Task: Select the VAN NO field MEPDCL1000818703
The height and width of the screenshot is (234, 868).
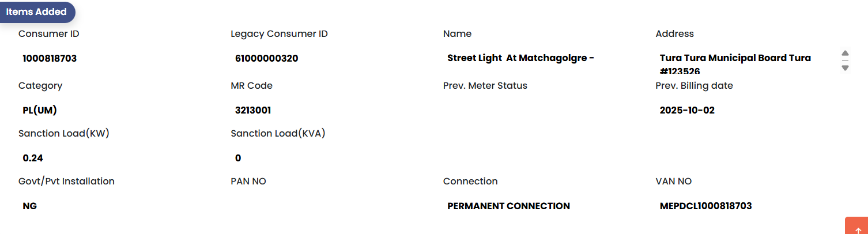Action: (752, 206)
